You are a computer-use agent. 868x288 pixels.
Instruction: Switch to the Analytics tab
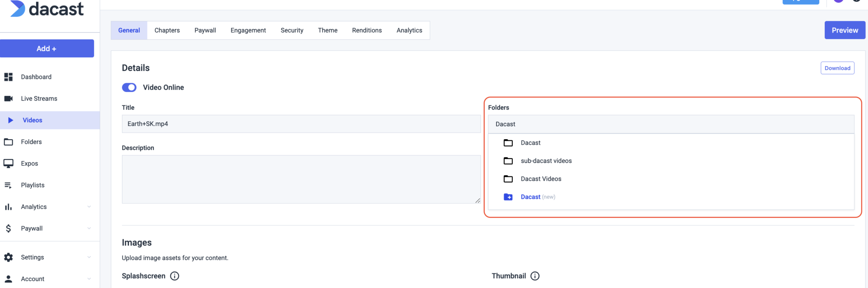409,30
